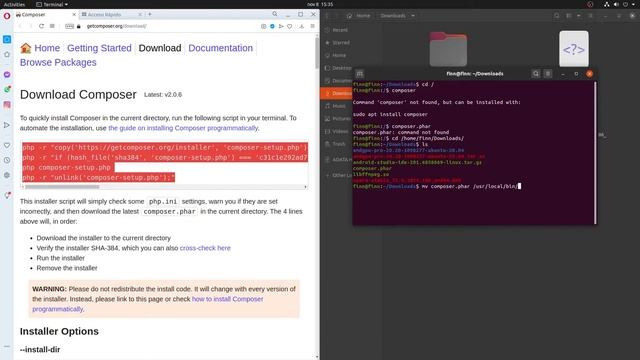Open Music in the Files sidebar

point(338,106)
